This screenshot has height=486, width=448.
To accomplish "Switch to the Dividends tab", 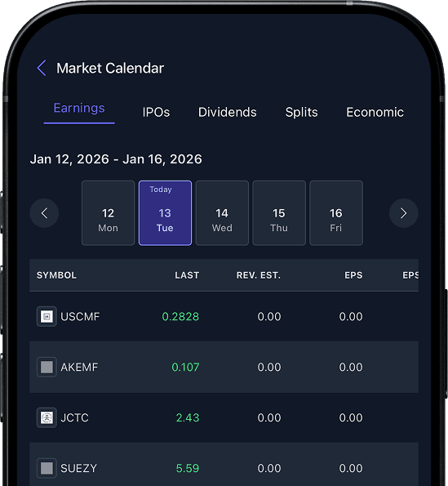I will point(227,112).
